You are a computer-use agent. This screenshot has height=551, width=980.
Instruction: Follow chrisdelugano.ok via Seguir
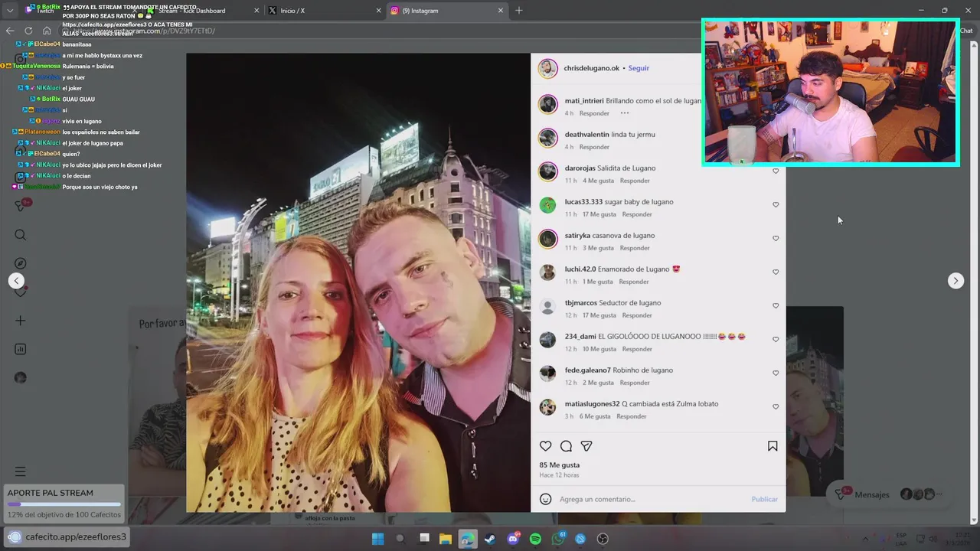tap(639, 68)
